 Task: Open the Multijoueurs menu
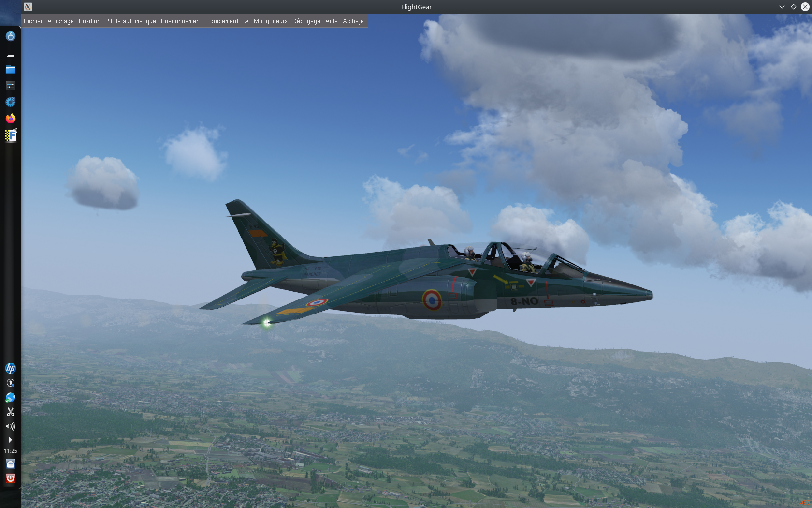coord(270,21)
